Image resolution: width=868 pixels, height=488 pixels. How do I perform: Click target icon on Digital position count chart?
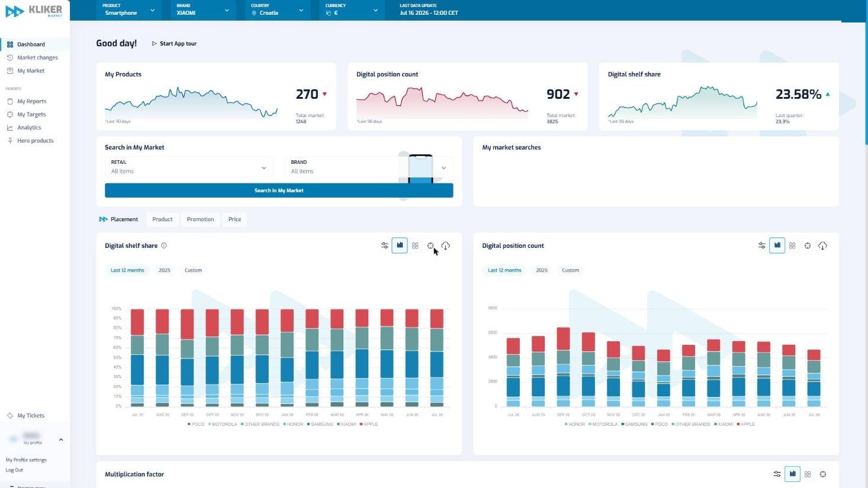pyautogui.click(x=808, y=245)
